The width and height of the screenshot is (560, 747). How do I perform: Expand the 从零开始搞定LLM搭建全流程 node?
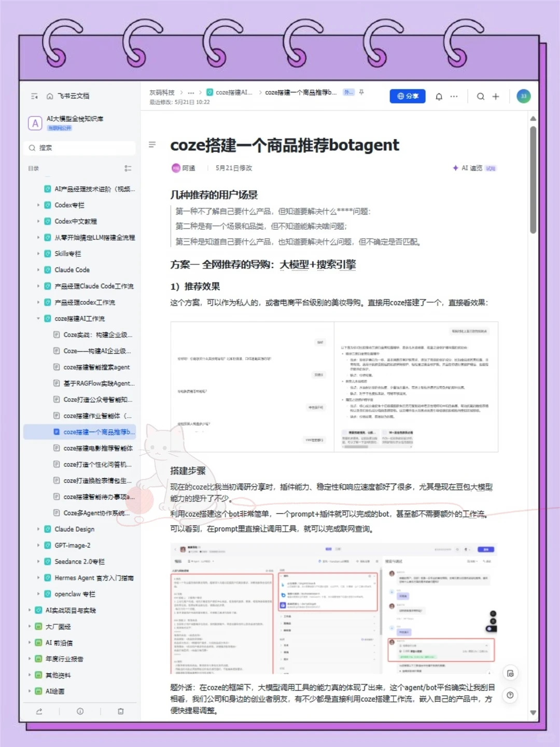[38, 238]
